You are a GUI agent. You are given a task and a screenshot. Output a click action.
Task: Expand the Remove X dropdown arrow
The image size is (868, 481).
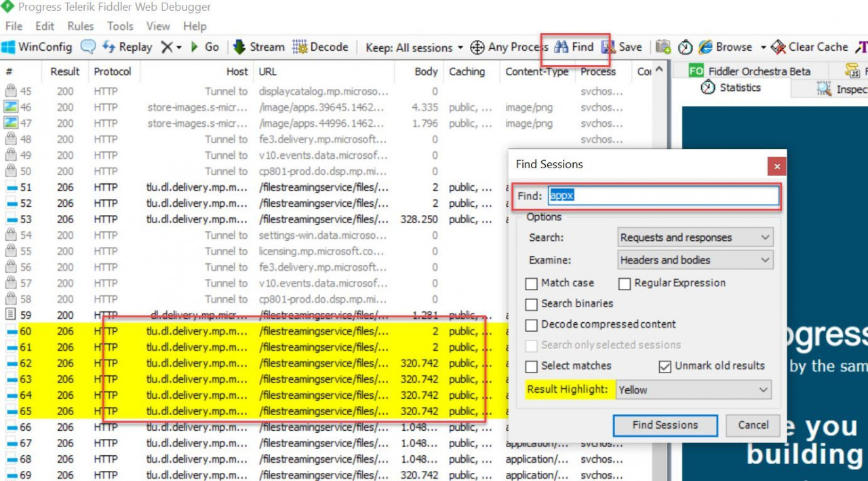[x=179, y=47]
